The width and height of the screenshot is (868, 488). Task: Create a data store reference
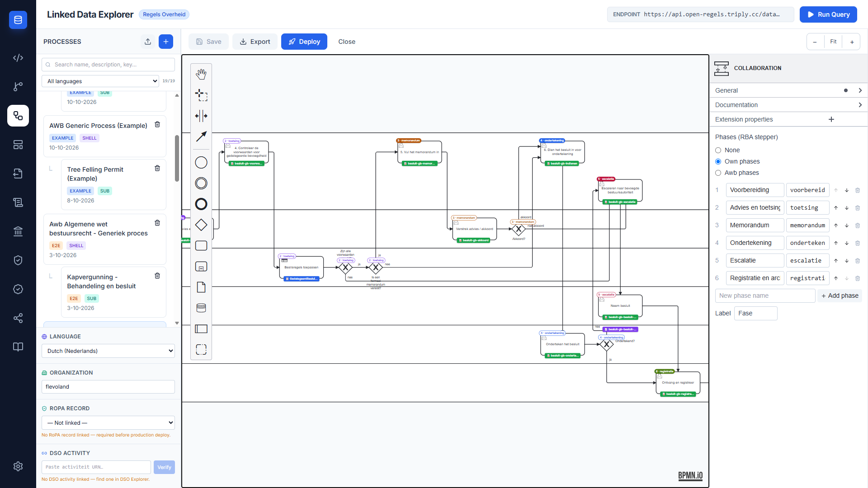201,308
